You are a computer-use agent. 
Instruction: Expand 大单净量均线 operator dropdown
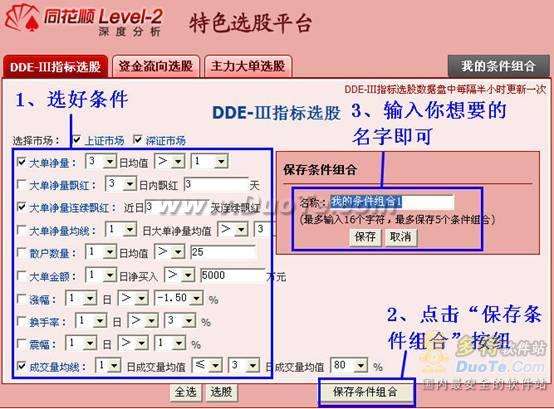(233, 230)
